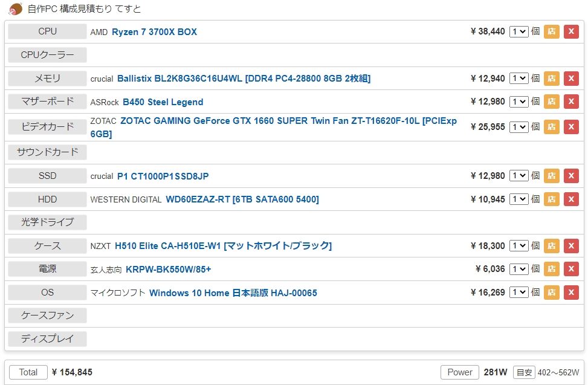This screenshot has width=588, height=385.
Task: Select the CPUクーラー category button
Action: (47, 55)
